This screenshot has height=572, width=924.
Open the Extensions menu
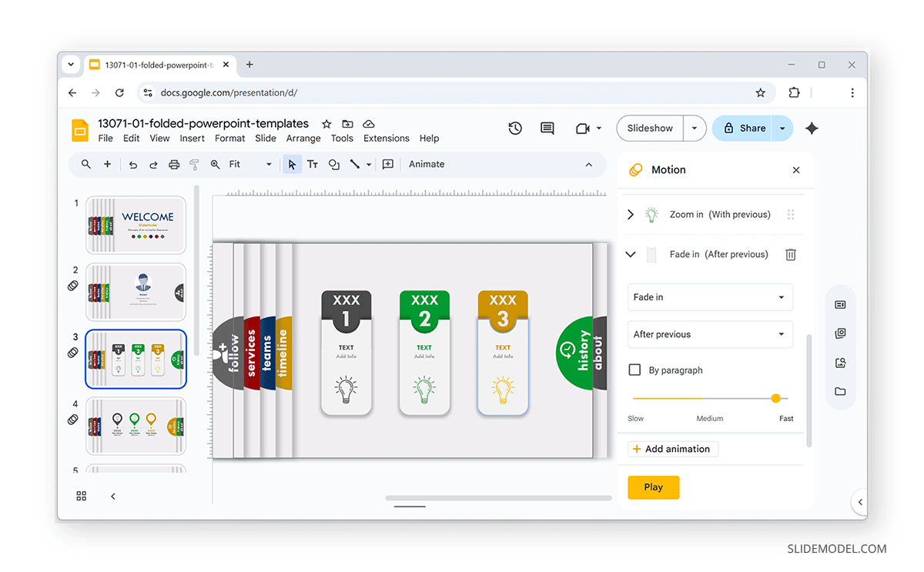tap(386, 138)
